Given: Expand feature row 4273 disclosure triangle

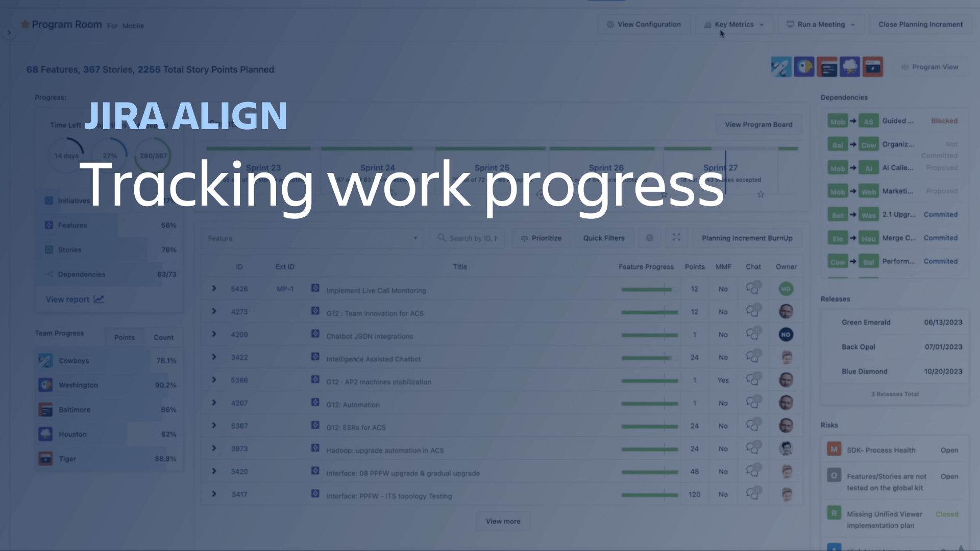Looking at the screenshot, I should pyautogui.click(x=215, y=312).
